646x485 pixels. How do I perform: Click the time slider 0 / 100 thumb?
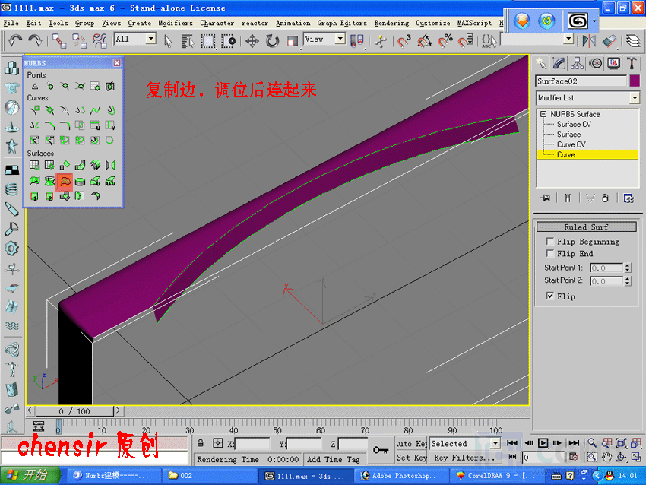click(x=75, y=411)
